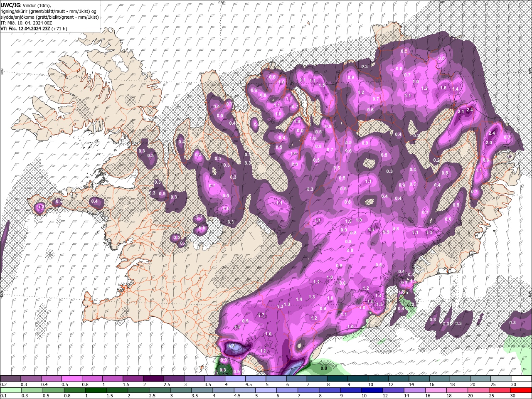
Task: Click the 'IT: Mið. 10. 04. 2024 00Z' line
Action: click(x=26, y=23)
